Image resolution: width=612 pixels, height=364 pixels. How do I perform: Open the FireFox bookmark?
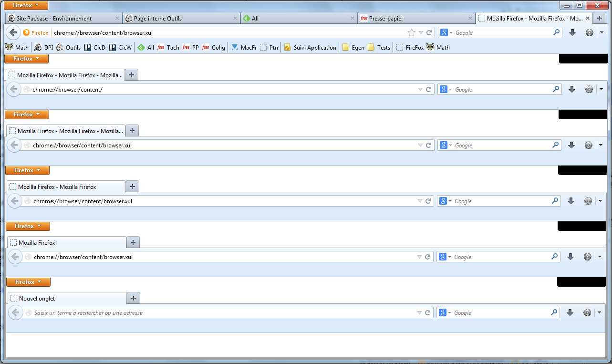click(410, 47)
